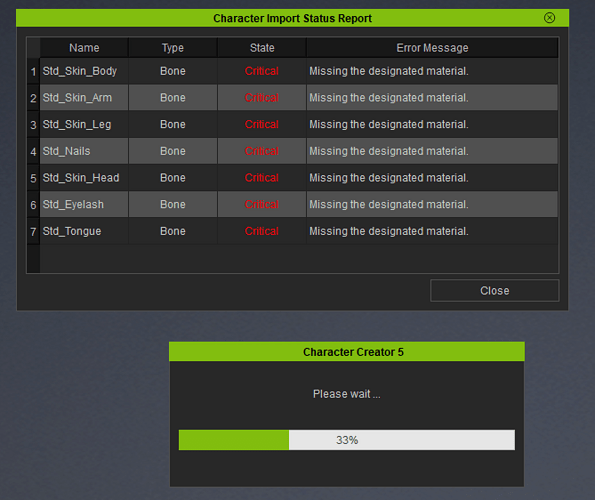Select the Std_Nails name cell

coord(84,151)
